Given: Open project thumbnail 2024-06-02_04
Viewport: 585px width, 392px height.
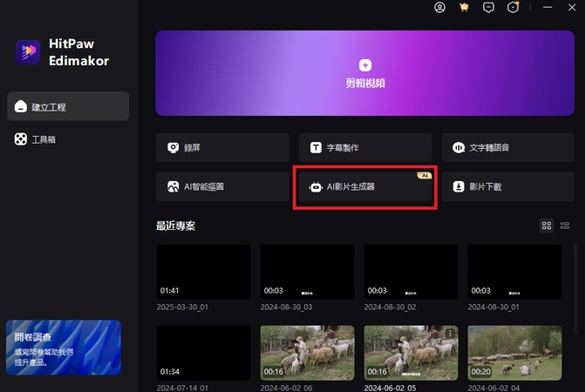Looking at the screenshot, I should click(514, 353).
